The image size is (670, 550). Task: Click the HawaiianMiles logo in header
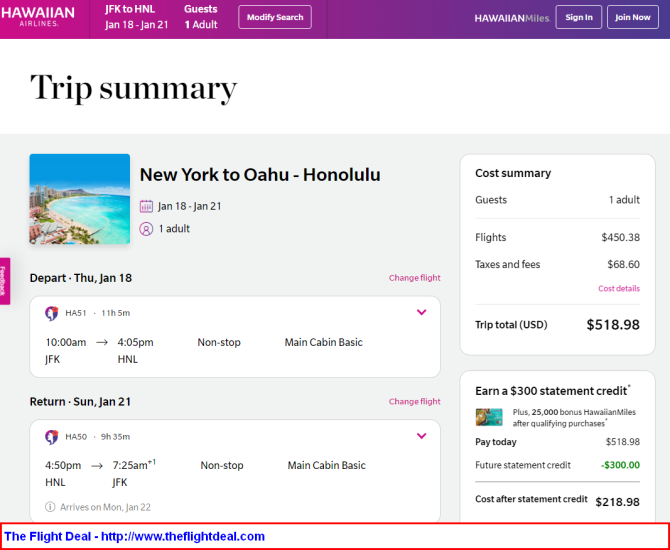pyautogui.click(x=511, y=18)
